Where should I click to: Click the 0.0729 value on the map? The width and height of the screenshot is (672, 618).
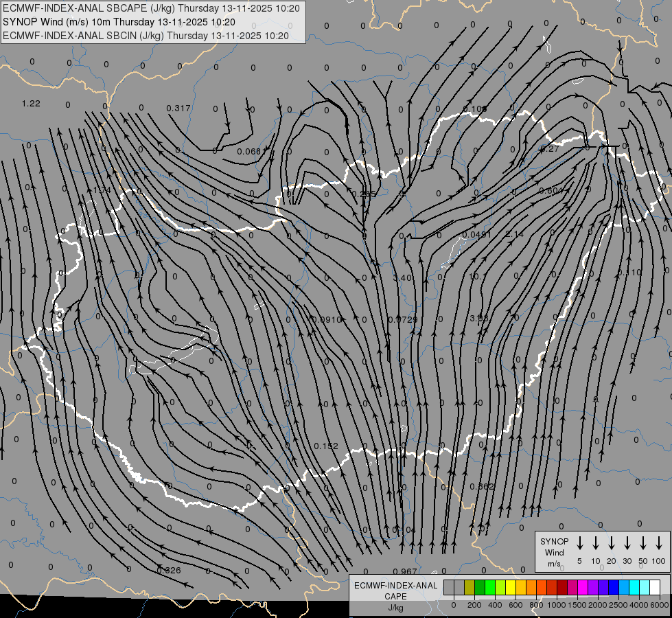pyautogui.click(x=403, y=319)
